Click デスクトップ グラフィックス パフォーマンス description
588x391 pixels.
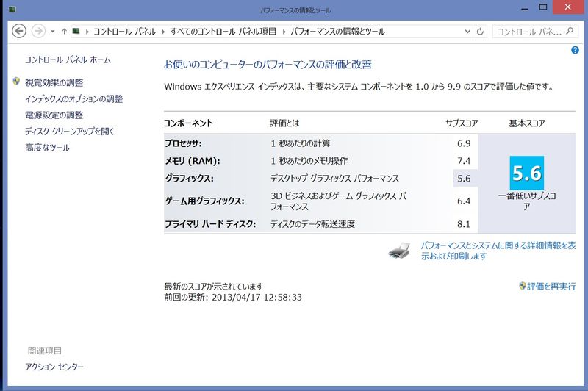click(x=335, y=179)
